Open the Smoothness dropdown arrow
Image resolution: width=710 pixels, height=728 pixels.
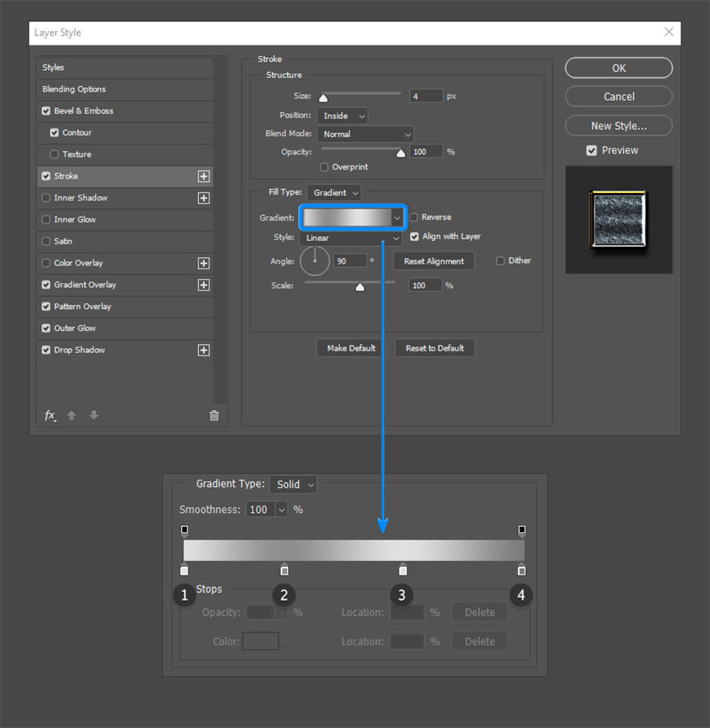point(282,510)
